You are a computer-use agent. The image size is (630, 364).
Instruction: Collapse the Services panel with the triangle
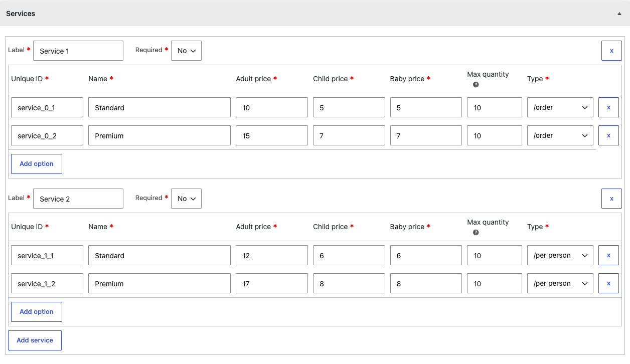point(619,14)
